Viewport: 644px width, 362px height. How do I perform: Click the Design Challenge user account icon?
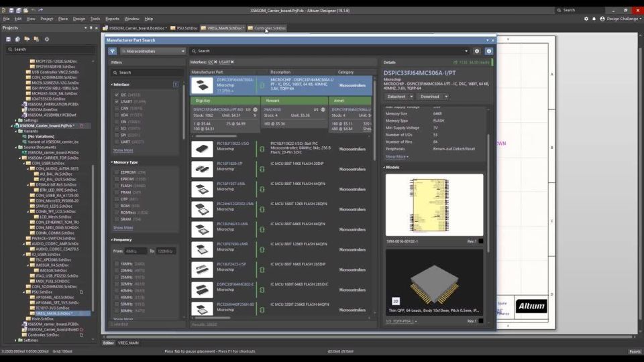point(602,19)
